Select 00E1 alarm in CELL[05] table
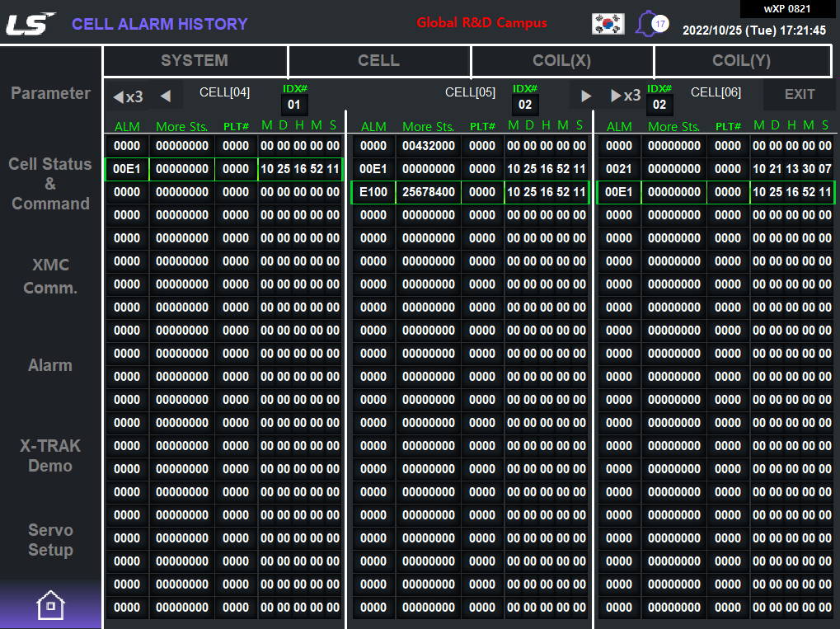The width and height of the screenshot is (840, 629). point(373,169)
